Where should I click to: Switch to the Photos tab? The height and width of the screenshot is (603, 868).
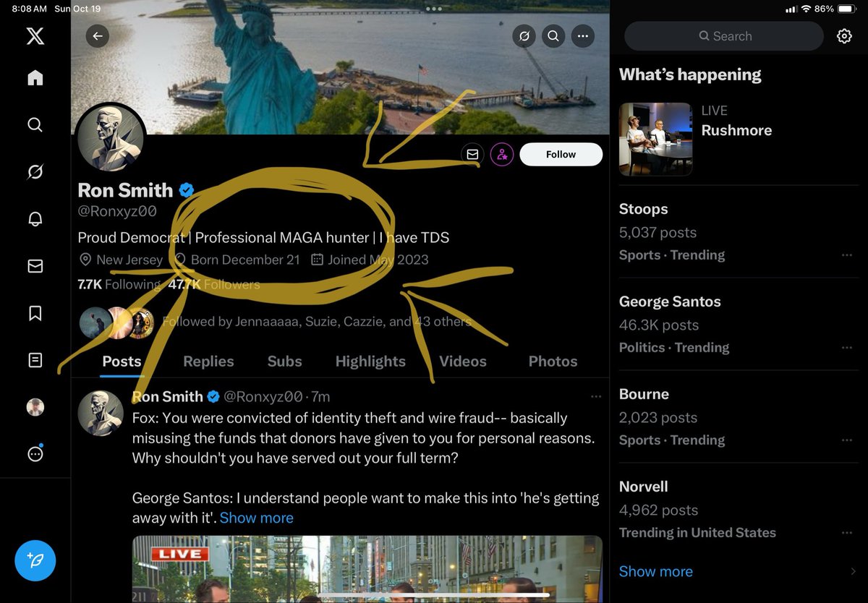[x=553, y=362]
